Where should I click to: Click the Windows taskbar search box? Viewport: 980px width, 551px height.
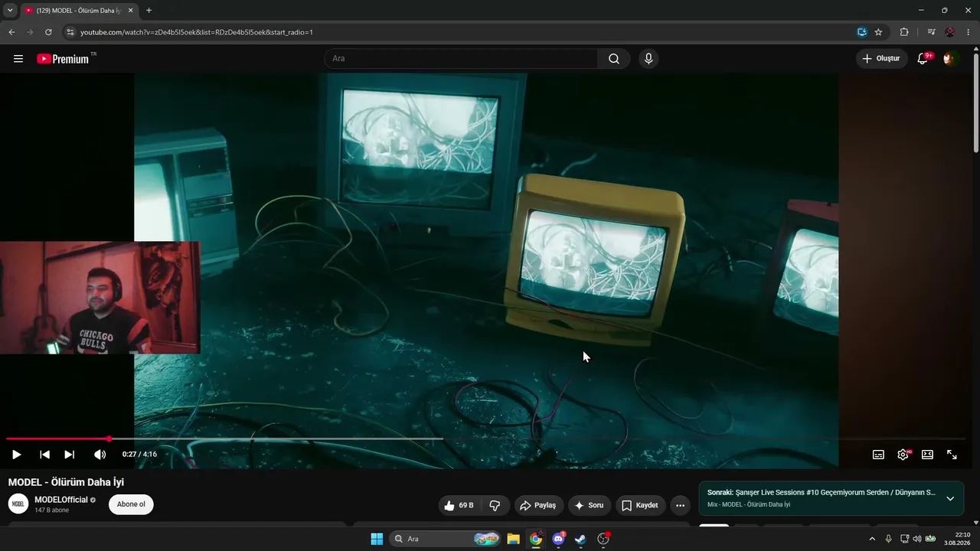tap(446, 539)
